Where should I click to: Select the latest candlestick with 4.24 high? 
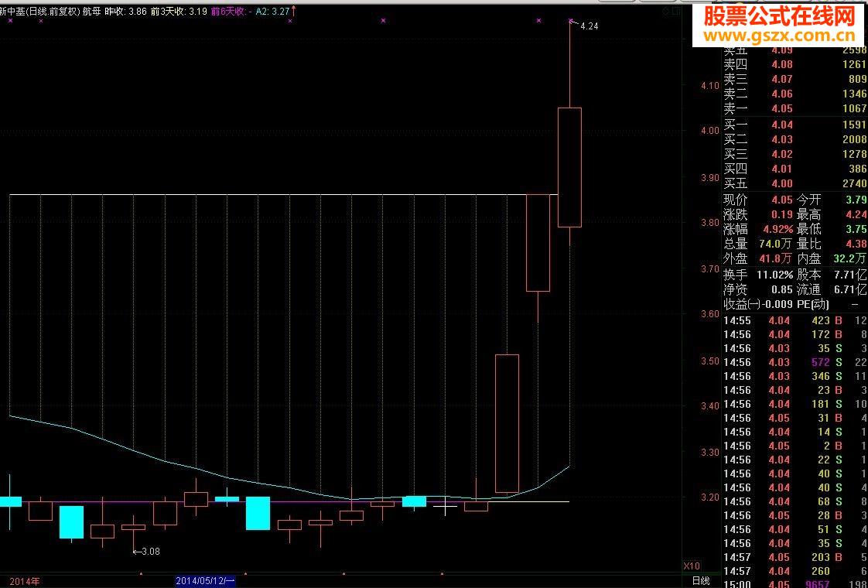(x=569, y=167)
